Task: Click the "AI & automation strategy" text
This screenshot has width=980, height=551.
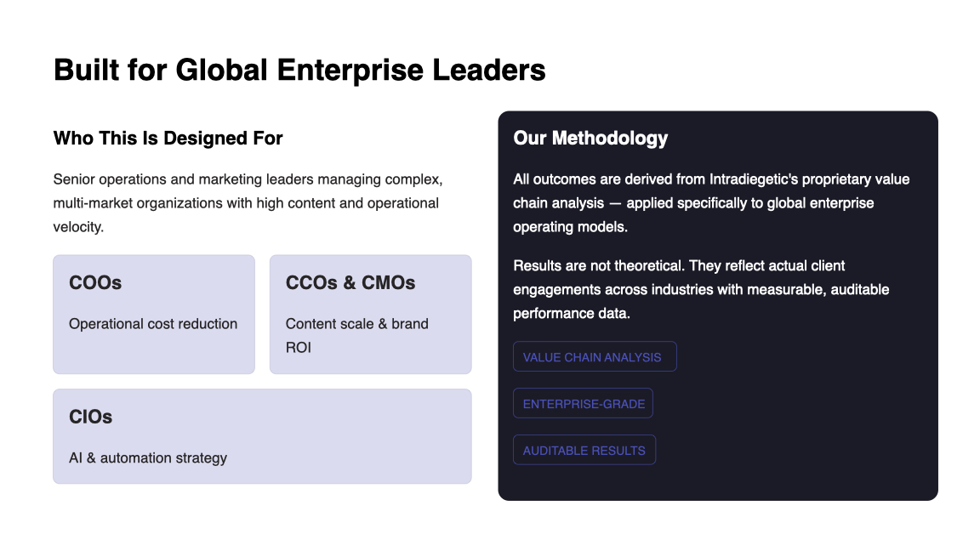Action: click(x=148, y=458)
